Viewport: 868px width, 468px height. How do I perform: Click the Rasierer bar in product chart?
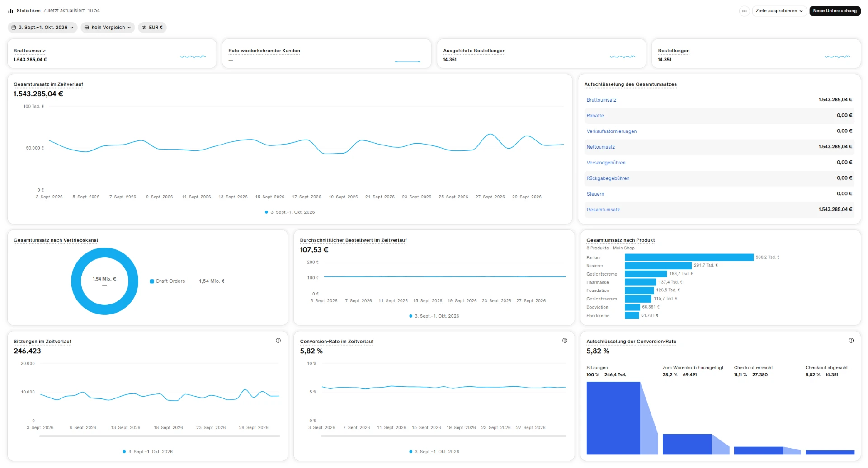[x=658, y=266]
